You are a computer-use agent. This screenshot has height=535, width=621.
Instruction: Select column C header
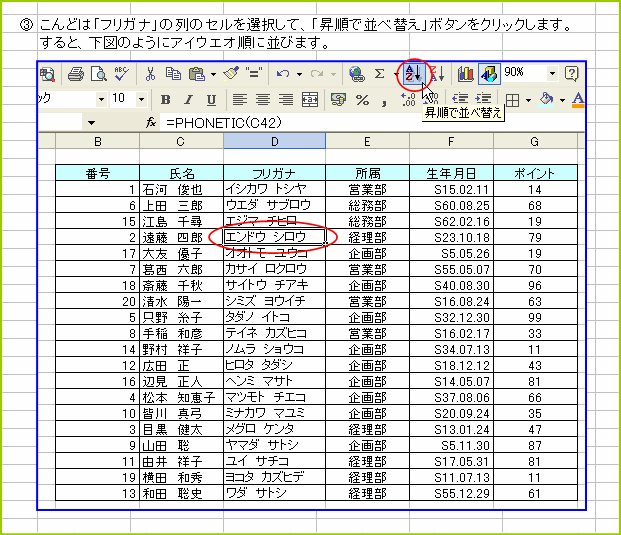[x=181, y=141]
